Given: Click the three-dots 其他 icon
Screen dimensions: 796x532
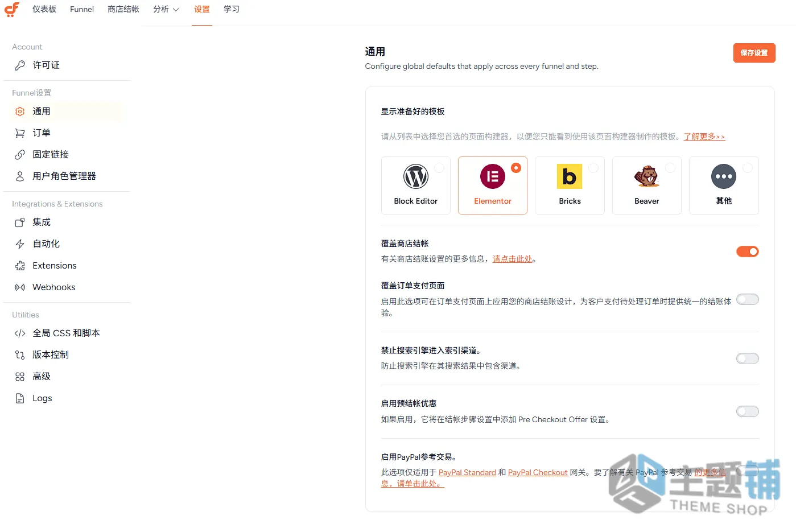Looking at the screenshot, I should 724,176.
